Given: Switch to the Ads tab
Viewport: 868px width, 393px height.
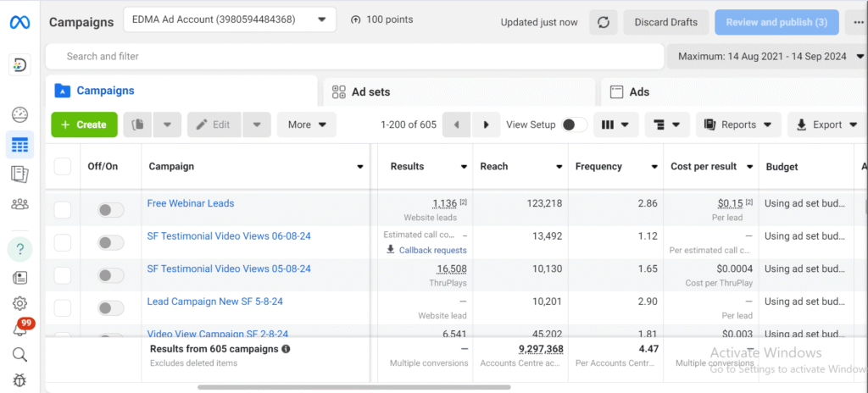Looking at the screenshot, I should (x=729, y=91).
